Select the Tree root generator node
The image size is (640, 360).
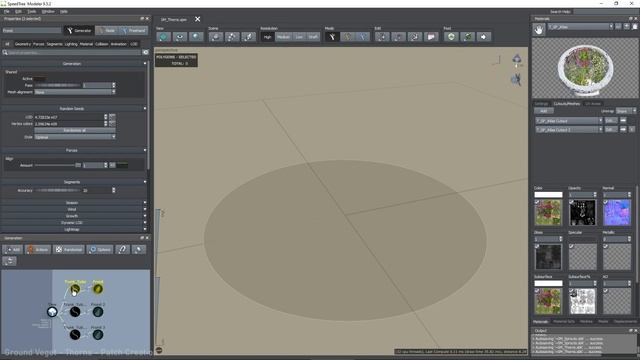pyautogui.click(x=52, y=312)
